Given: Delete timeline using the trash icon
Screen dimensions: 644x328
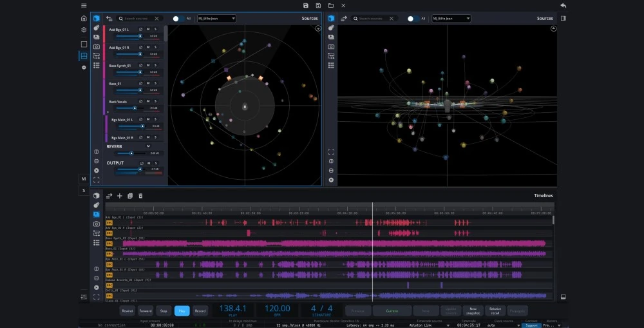Looking at the screenshot, I should coord(140,196).
